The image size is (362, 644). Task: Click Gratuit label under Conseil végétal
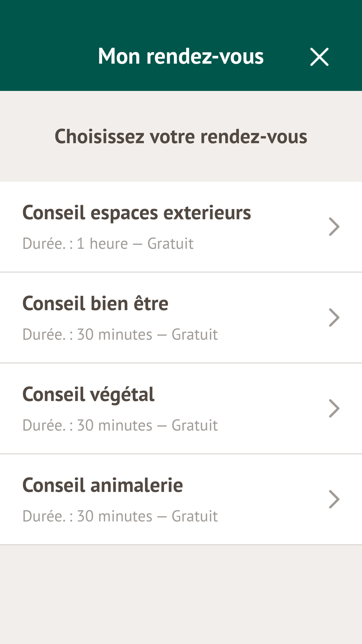pyautogui.click(x=194, y=425)
